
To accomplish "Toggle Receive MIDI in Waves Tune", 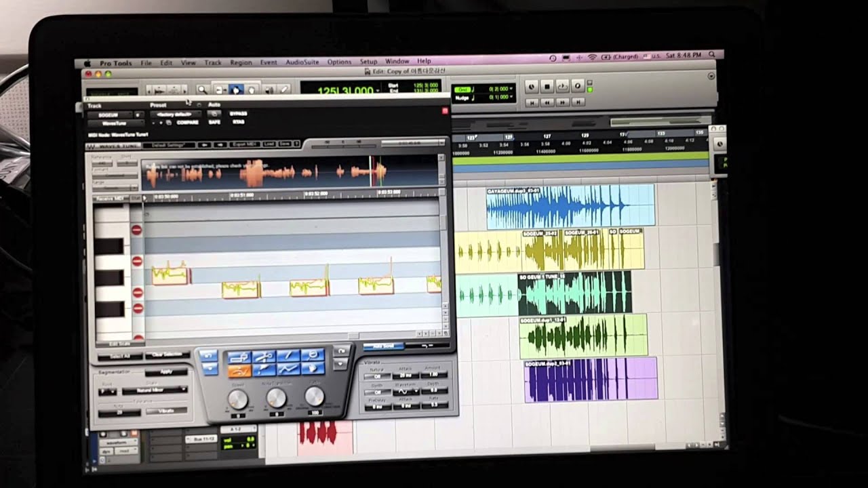I will pyautogui.click(x=110, y=199).
